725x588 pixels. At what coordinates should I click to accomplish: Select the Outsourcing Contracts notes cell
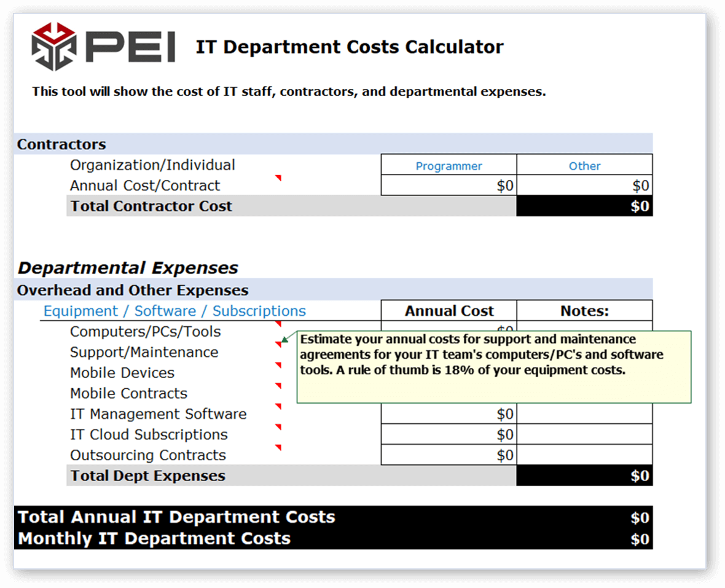(x=584, y=455)
